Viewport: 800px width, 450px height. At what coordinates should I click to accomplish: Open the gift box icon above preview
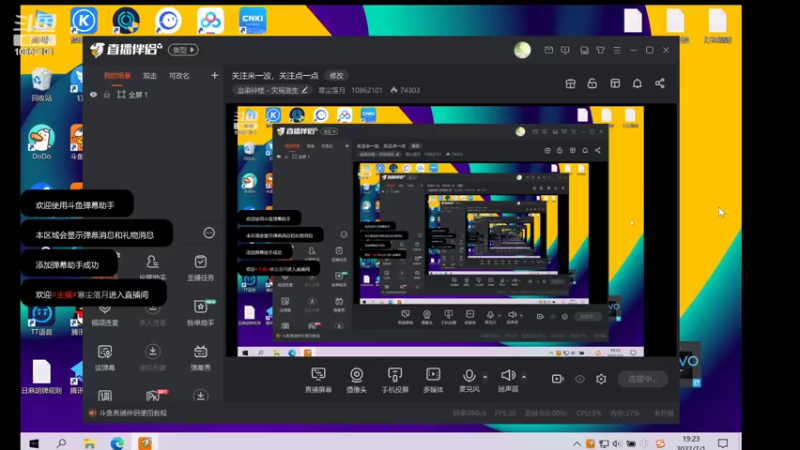point(570,83)
